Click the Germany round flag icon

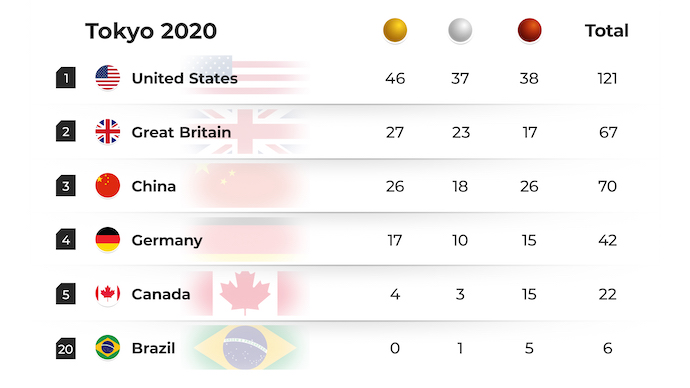click(x=108, y=240)
